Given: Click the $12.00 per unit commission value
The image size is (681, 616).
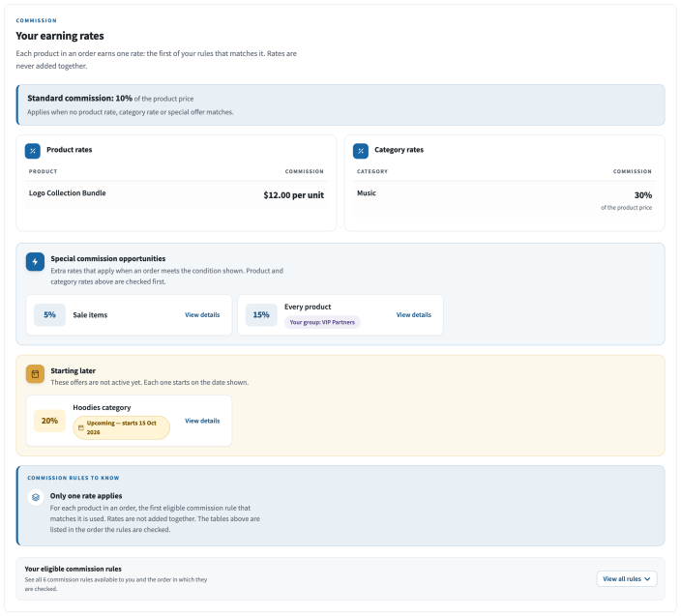Looking at the screenshot, I should point(294,195).
